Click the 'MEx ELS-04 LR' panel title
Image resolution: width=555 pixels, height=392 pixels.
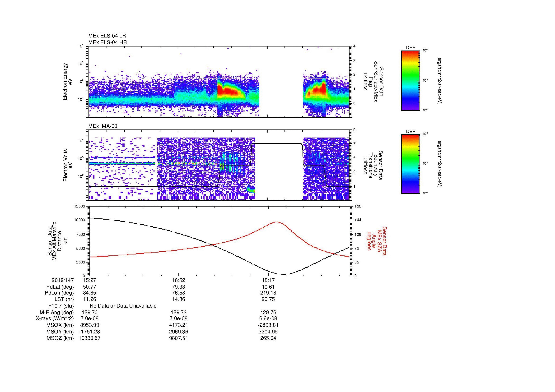tap(107, 36)
